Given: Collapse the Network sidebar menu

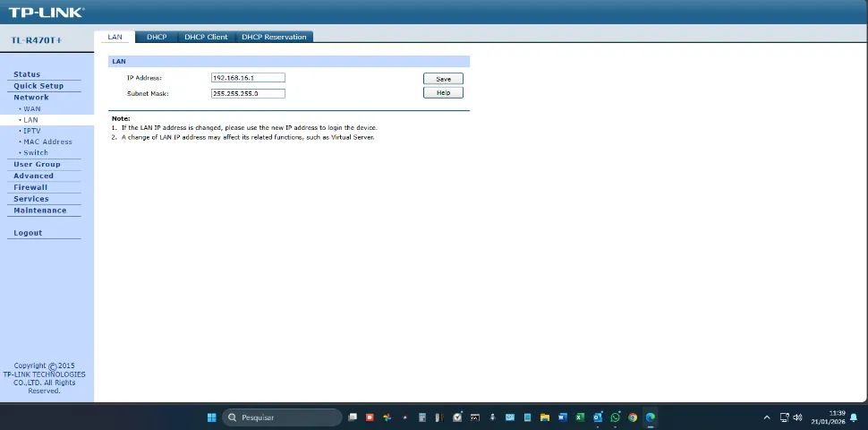Looking at the screenshot, I should 31,98.
